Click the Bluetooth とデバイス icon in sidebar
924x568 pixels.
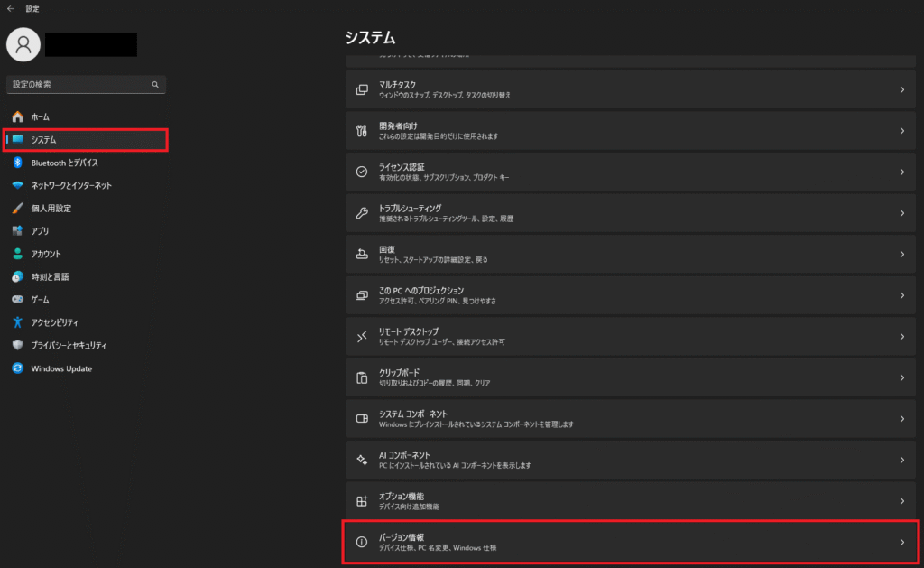point(18,163)
